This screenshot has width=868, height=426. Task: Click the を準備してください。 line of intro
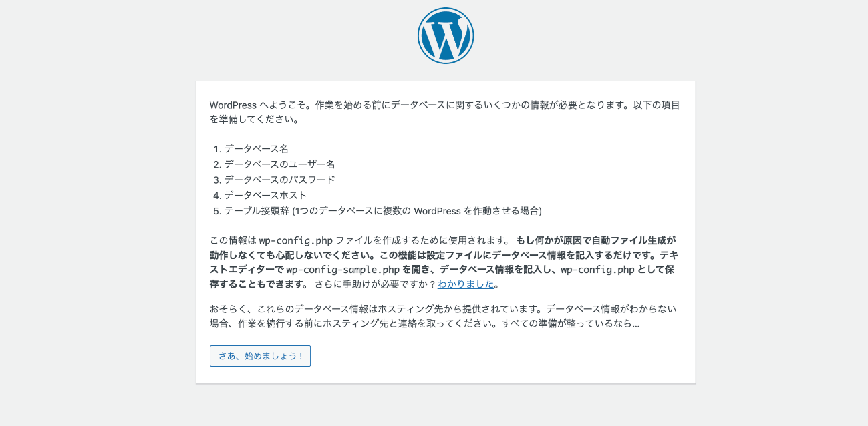coord(253,120)
